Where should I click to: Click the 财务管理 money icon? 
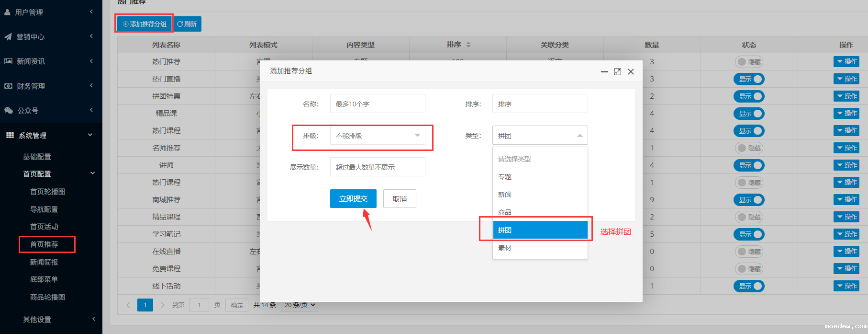coord(8,86)
